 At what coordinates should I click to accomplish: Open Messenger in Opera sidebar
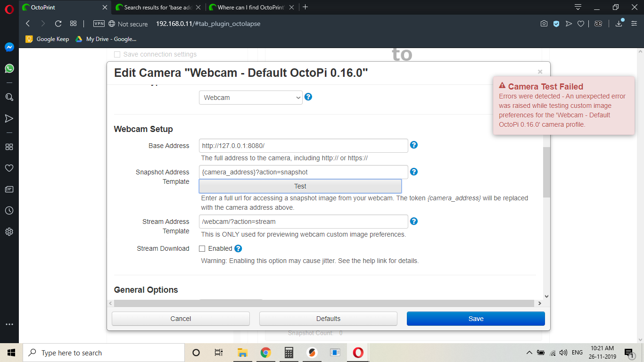pos(9,47)
